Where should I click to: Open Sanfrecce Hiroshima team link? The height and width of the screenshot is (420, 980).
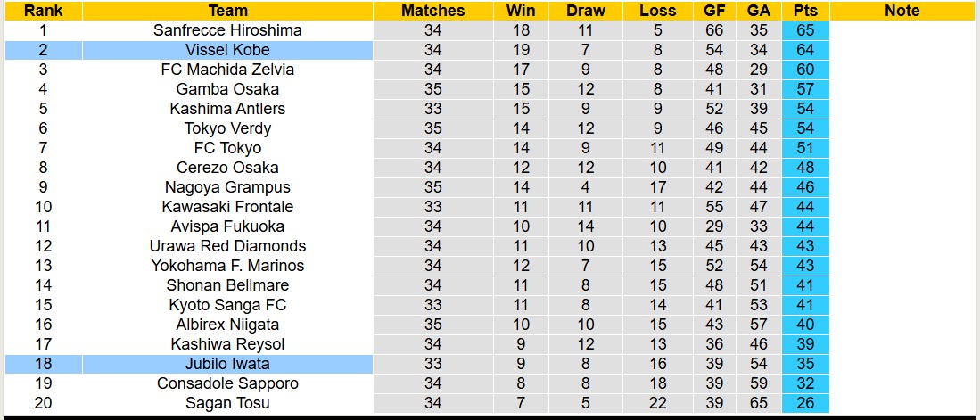point(227,30)
